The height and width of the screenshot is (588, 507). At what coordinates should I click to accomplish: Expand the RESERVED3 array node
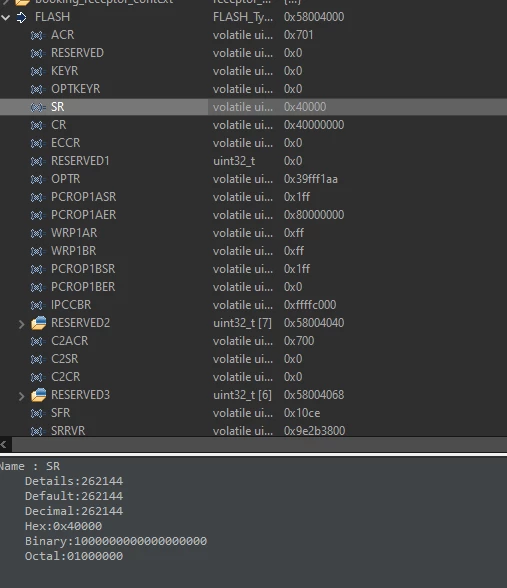pyautogui.click(x=21, y=396)
